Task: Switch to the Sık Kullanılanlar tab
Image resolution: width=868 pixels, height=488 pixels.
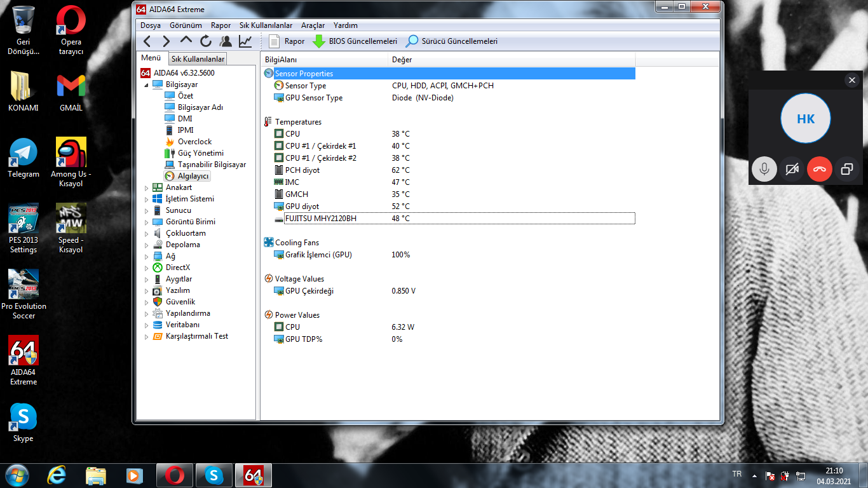Action: 198,59
